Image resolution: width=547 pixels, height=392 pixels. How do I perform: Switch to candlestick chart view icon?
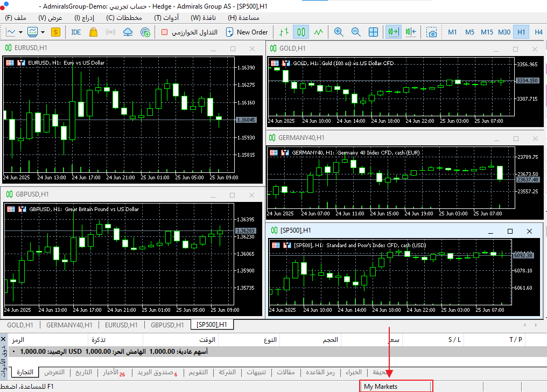pyautogui.click(x=301, y=32)
